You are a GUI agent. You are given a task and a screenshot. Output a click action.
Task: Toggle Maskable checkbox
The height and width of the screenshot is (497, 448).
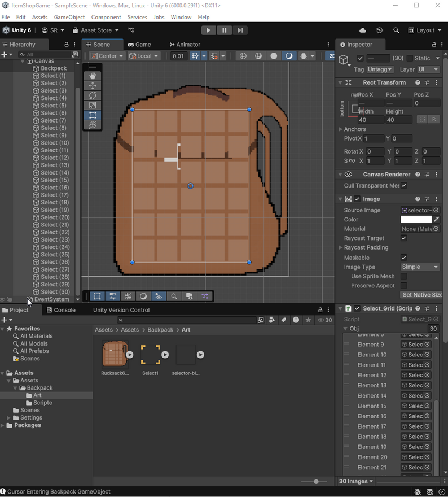pyautogui.click(x=403, y=258)
